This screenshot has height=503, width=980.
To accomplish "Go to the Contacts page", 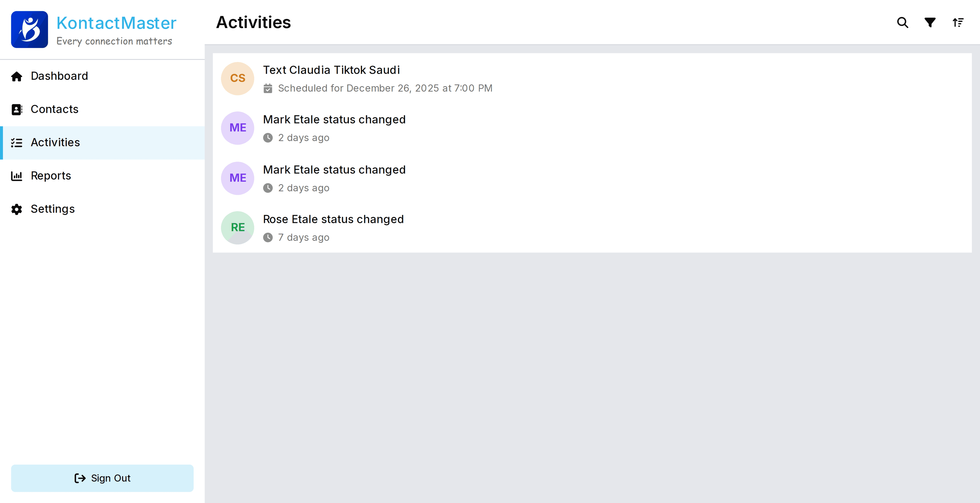I will click(x=54, y=109).
